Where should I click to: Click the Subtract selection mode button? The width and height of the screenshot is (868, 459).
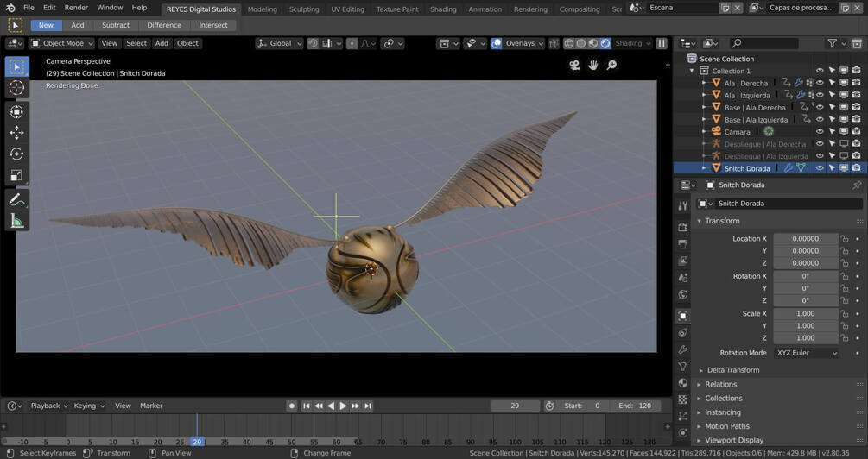click(116, 25)
